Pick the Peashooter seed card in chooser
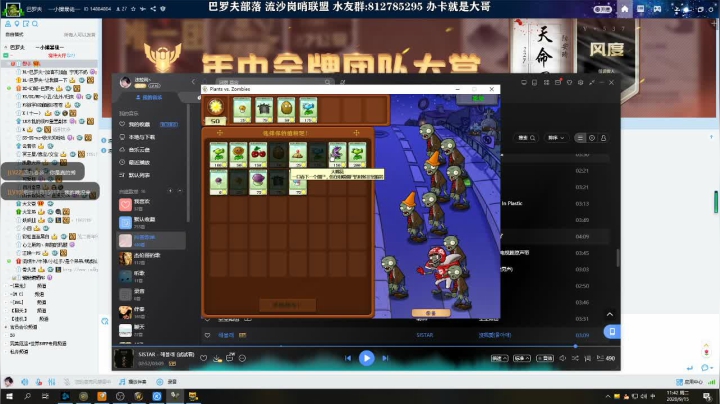This screenshot has height=404, width=720. pos(219,154)
